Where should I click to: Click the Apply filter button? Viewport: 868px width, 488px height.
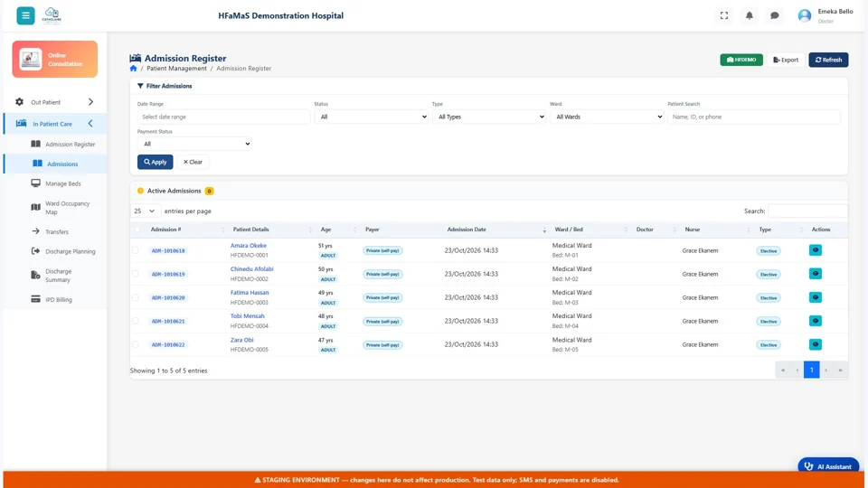[x=155, y=162]
